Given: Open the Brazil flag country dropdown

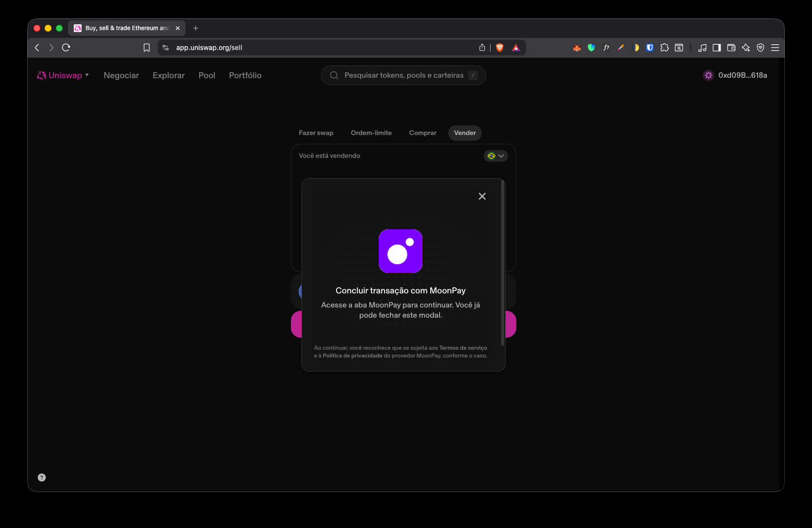Looking at the screenshot, I should point(496,156).
